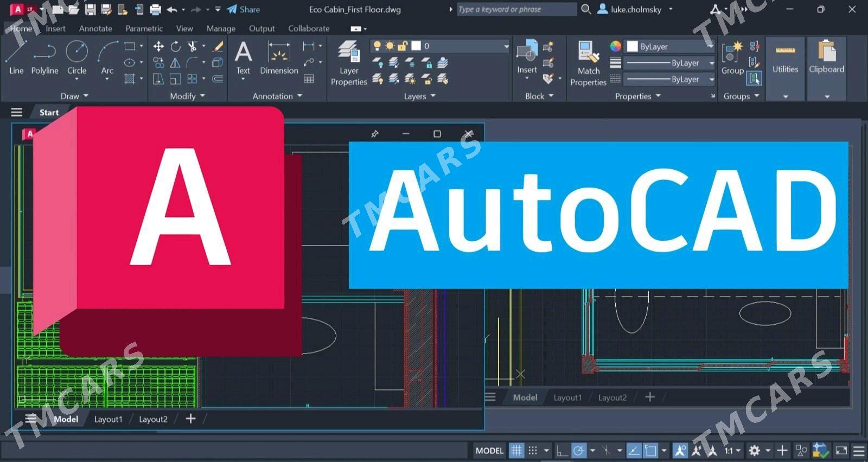The height and width of the screenshot is (462, 868).
Task: Pin the floating drawing window
Action: (x=374, y=134)
